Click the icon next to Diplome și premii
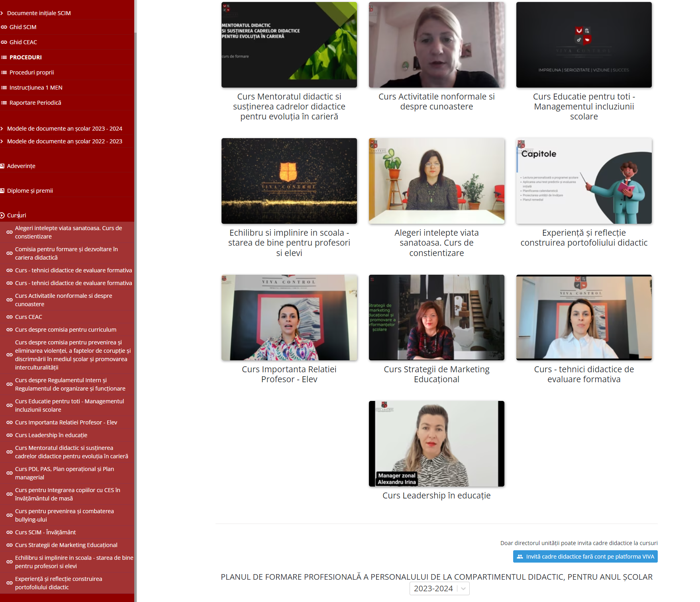Screen dimensions: 700x602 pyautogui.click(x=2, y=191)
